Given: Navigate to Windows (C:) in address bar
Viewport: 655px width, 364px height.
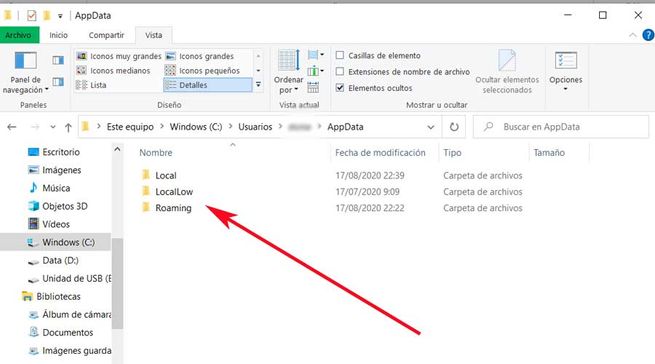Looking at the screenshot, I should click(196, 127).
